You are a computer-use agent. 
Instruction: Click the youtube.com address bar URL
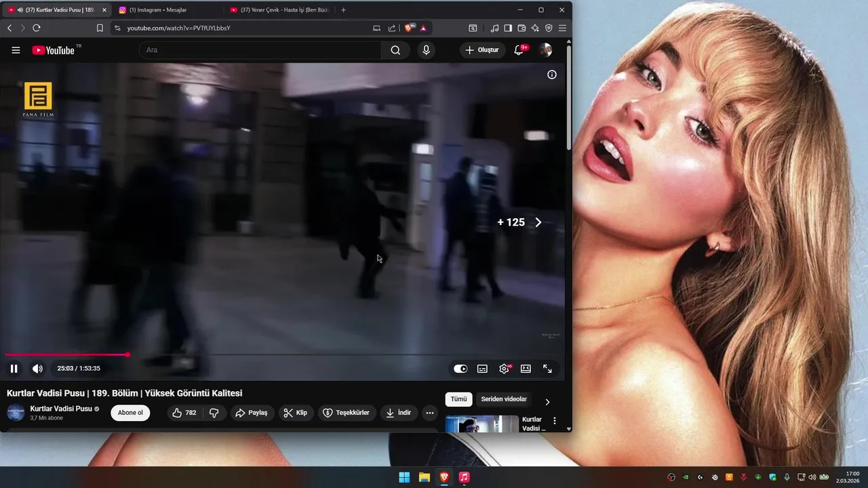[179, 28]
